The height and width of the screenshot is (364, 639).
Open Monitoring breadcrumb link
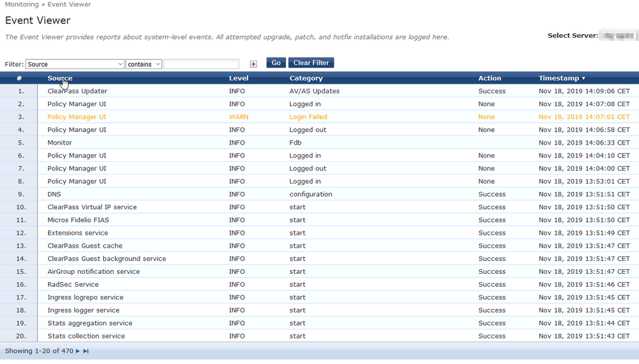click(x=22, y=4)
